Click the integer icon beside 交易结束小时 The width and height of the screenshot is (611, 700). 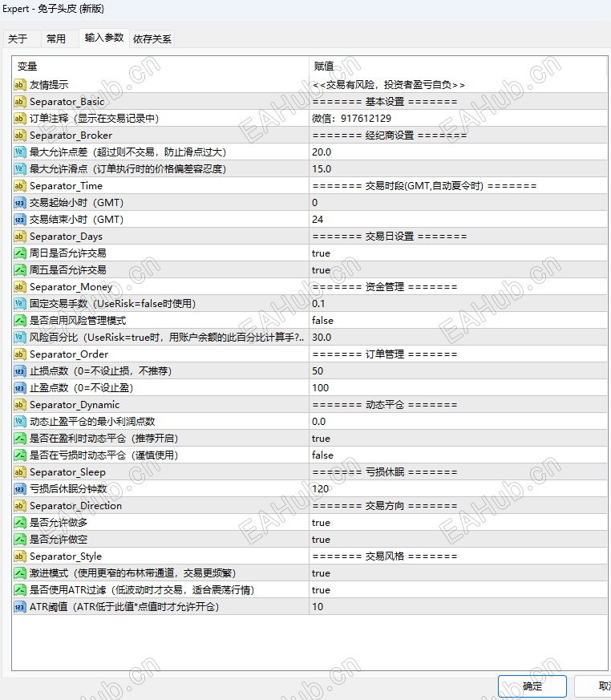[x=19, y=220]
